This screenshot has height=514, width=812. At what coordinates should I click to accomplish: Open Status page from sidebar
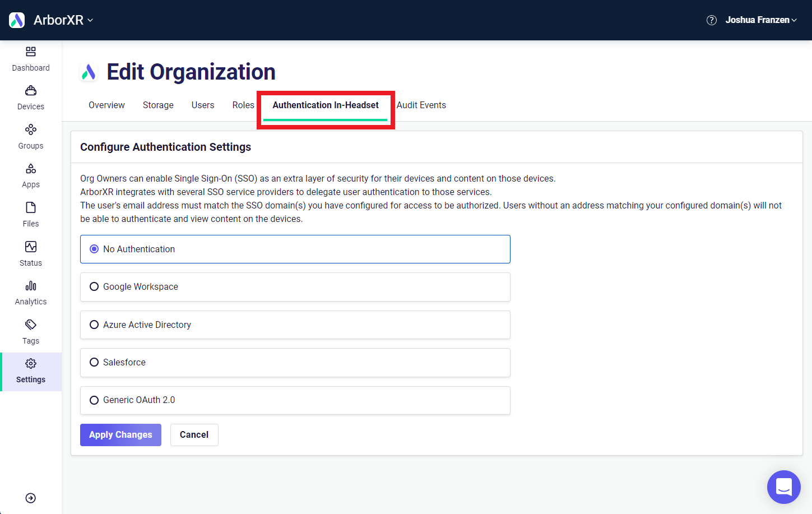pyautogui.click(x=31, y=254)
